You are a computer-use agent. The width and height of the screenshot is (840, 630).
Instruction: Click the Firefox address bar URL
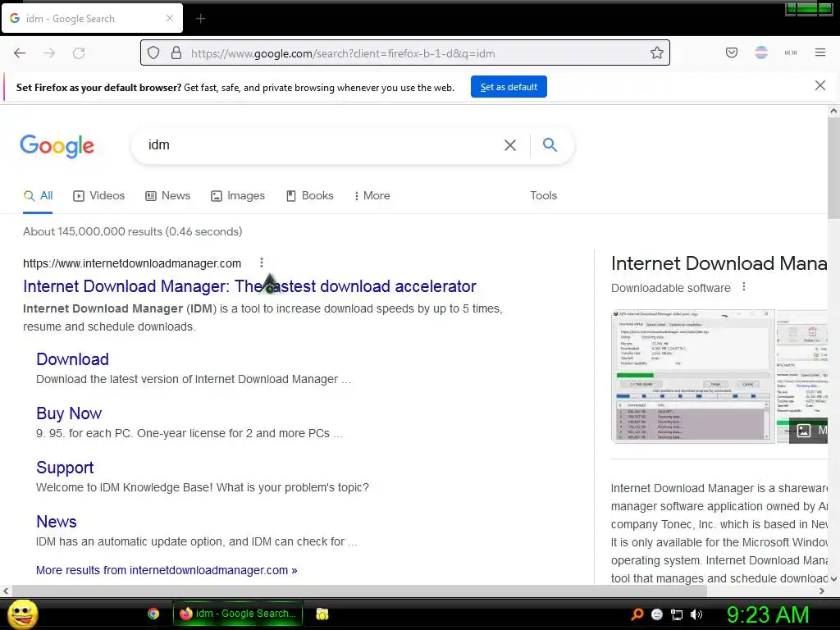(343, 53)
